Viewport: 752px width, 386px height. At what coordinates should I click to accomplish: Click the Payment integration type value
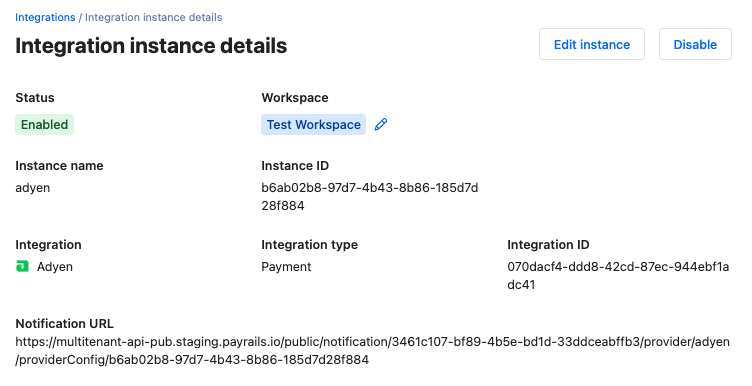click(x=286, y=267)
